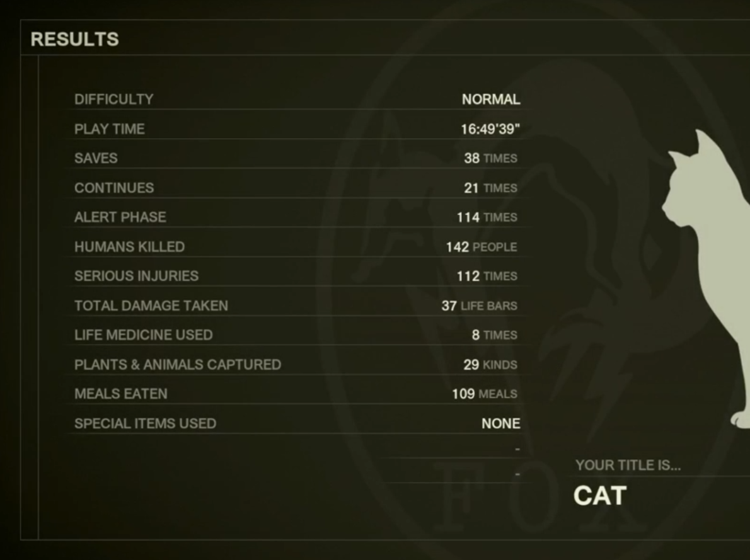The height and width of the screenshot is (560, 750).
Task: Click the NONE special items value
Action: click(x=501, y=423)
